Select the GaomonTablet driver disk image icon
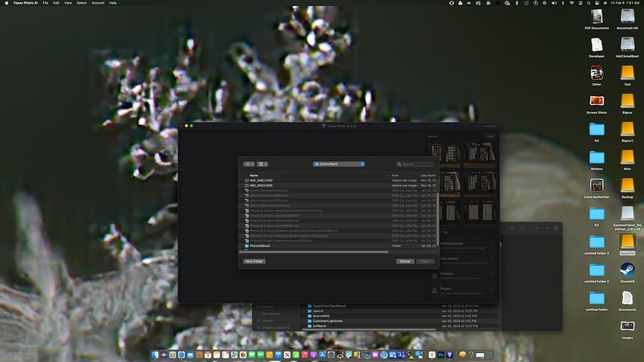The image size is (644, 362). coord(627,214)
